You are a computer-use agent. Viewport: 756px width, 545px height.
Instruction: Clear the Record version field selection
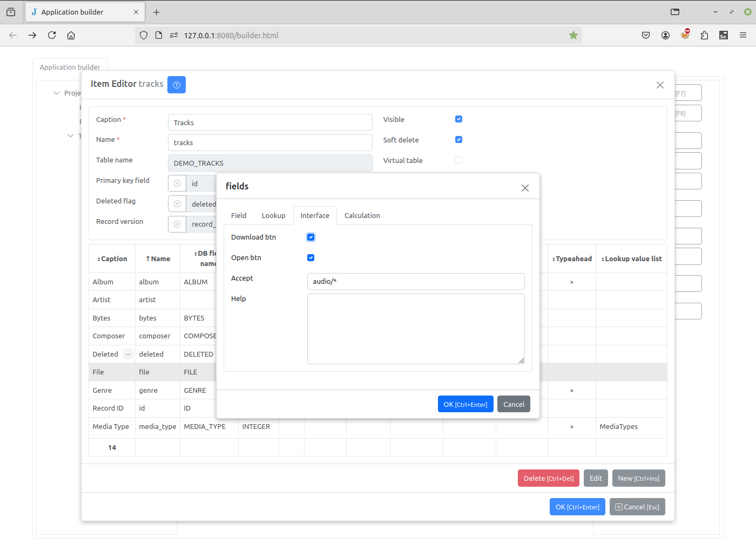(x=177, y=224)
